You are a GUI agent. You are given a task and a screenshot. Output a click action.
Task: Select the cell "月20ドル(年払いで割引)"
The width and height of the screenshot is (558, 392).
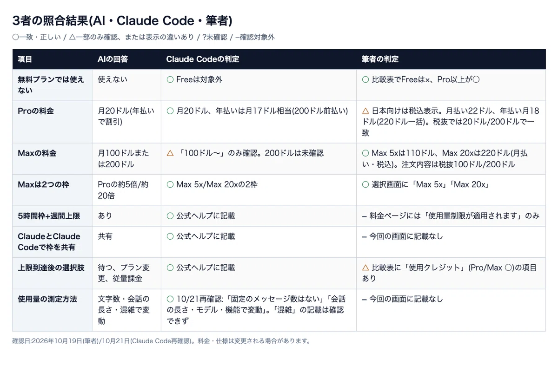pyautogui.click(x=126, y=122)
